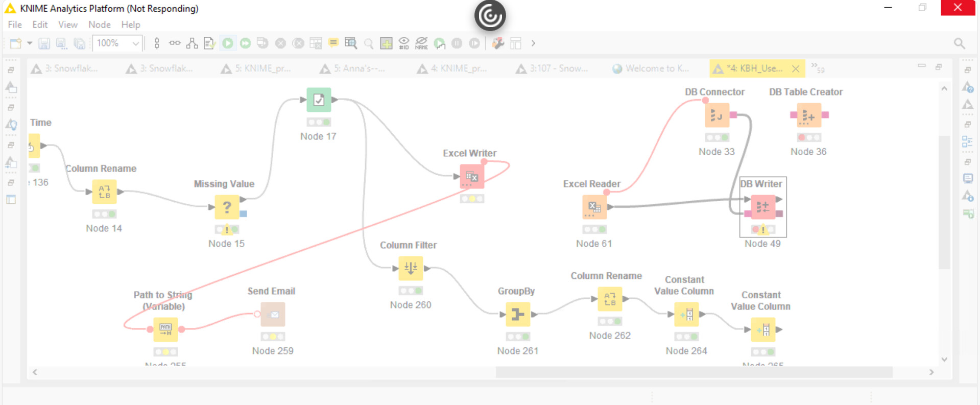This screenshot has width=980, height=405.
Task: Toggle node name visibility
Action: [x=421, y=43]
